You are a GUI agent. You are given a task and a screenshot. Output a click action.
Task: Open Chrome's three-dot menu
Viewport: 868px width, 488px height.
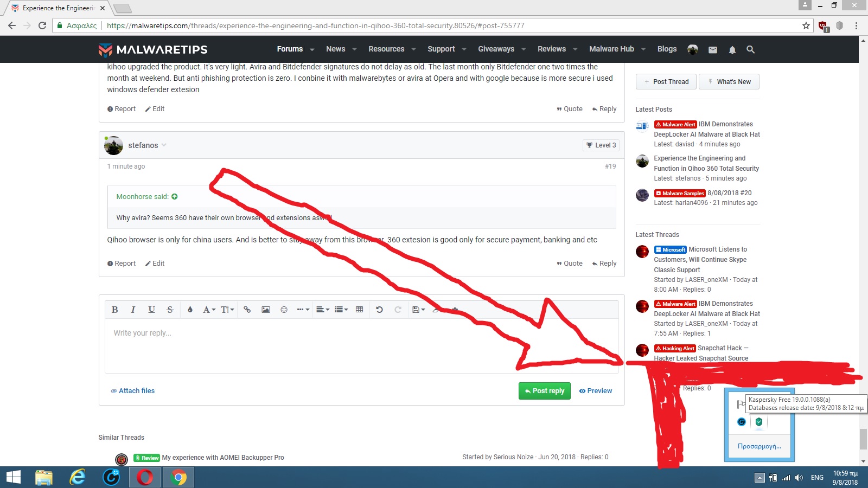coord(857,25)
